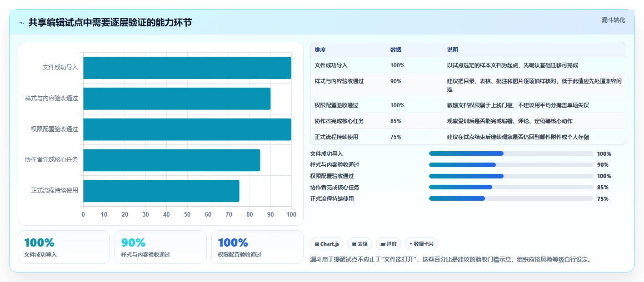Select table cell 协作者完成核心任务
This screenshot has height=282, width=644.
(339, 121)
